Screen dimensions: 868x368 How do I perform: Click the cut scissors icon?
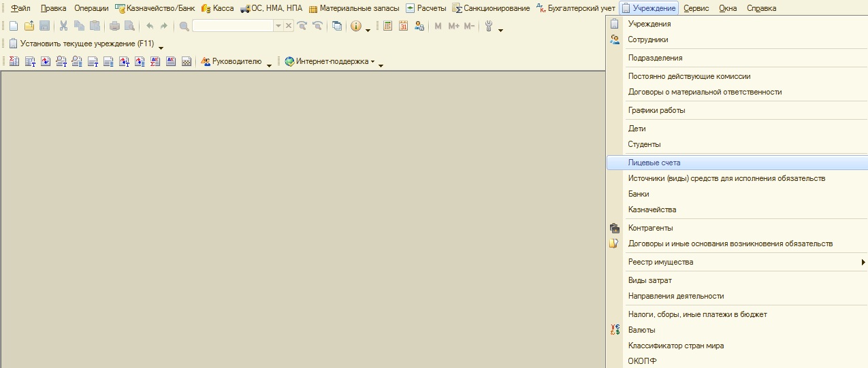pos(63,26)
